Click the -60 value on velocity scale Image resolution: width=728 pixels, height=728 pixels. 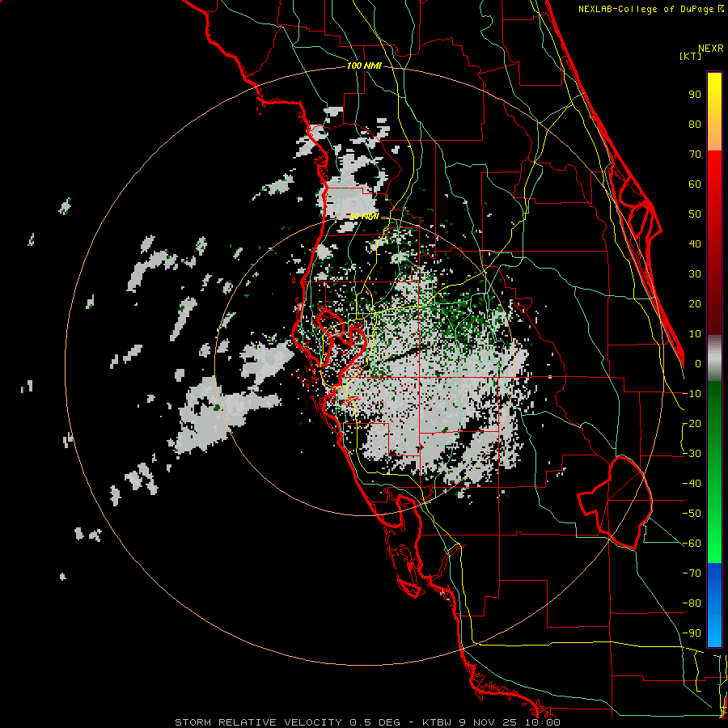click(x=692, y=544)
